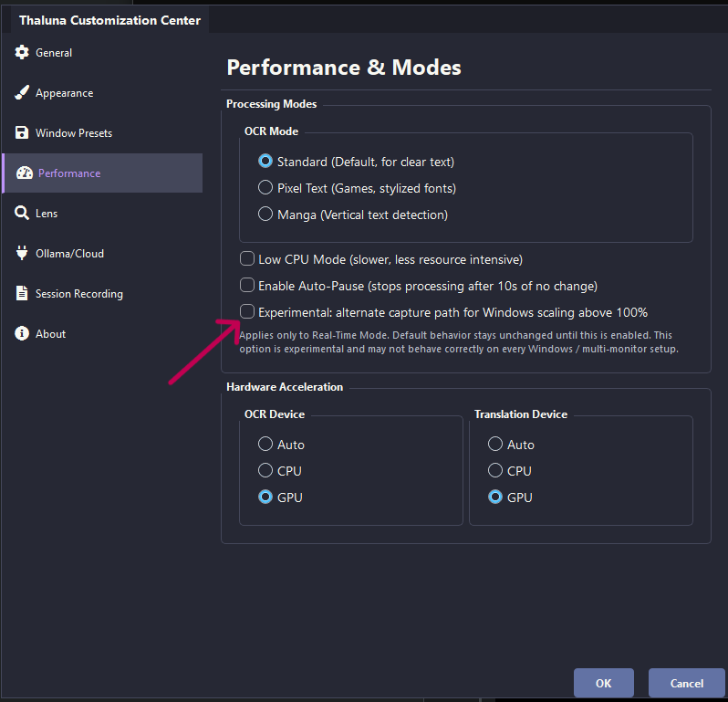Set Translation Device to CPU
728x702 pixels.
495,471
